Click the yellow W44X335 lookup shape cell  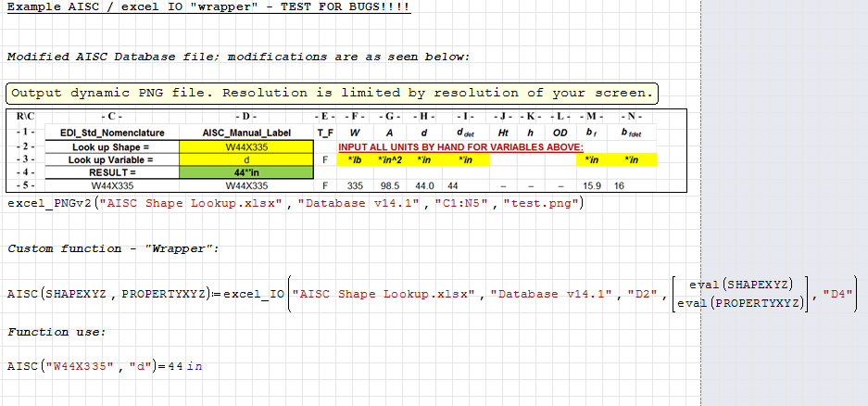pyautogui.click(x=245, y=146)
